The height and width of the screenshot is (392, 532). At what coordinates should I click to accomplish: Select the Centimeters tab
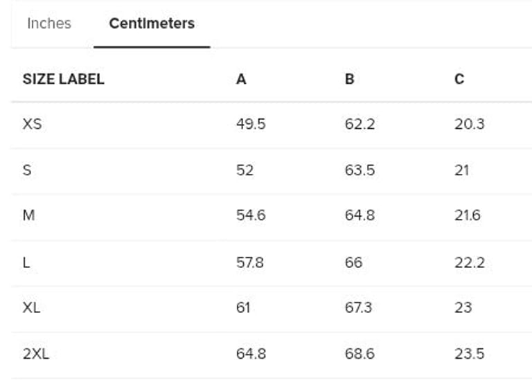pos(152,24)
